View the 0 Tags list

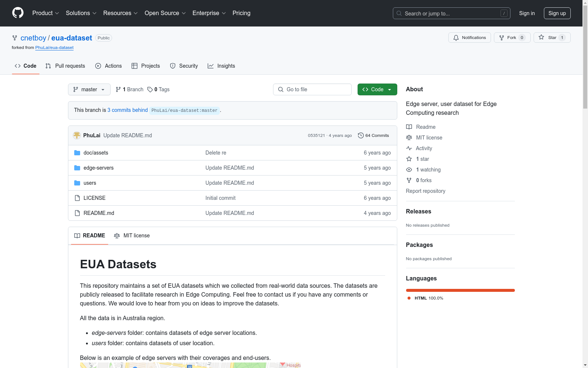pos(158,89)
